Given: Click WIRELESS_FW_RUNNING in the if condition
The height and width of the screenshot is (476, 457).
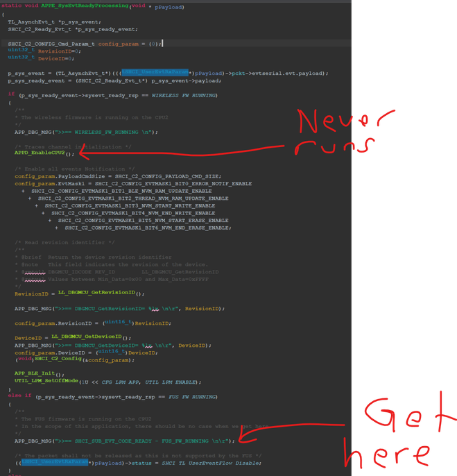Looking at the screenshot, I should 183,95.
